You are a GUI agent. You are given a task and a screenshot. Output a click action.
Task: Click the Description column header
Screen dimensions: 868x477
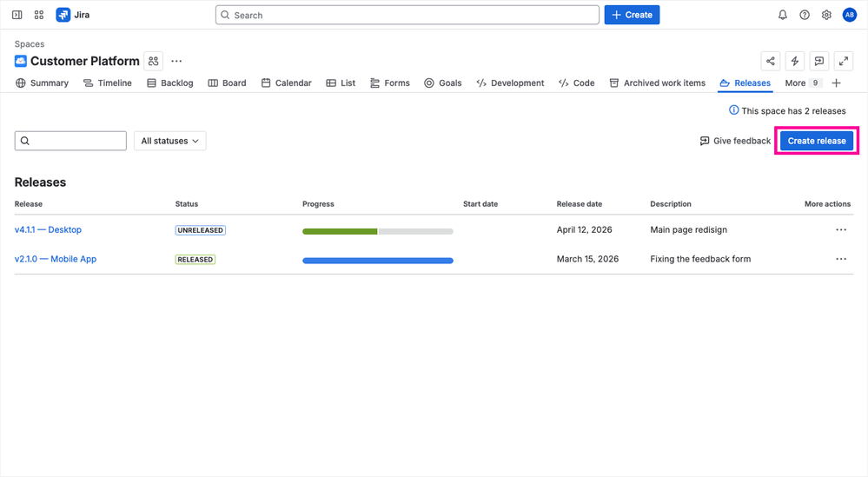coord(671,203)
